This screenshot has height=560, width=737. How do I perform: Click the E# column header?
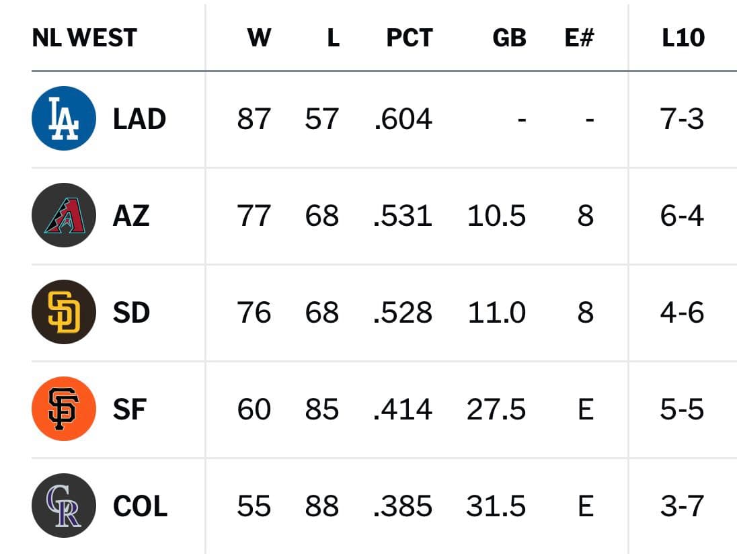(x=579, y=38)
